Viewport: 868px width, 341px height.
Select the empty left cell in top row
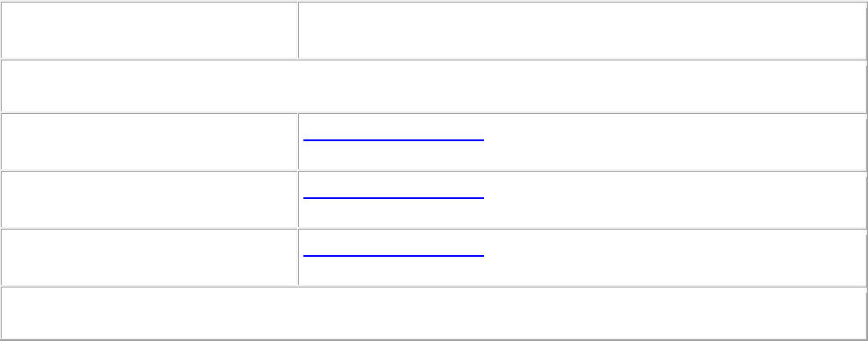pyautogui.click(x=149, y=30)
